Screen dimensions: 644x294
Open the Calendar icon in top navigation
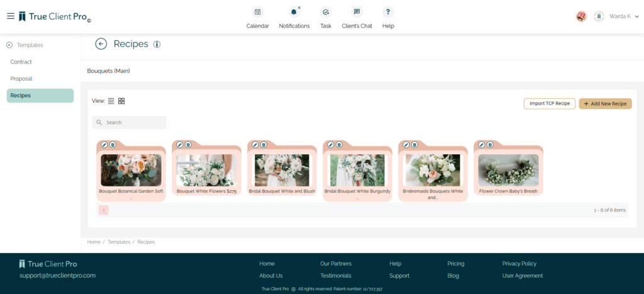[x=257, y=12]
